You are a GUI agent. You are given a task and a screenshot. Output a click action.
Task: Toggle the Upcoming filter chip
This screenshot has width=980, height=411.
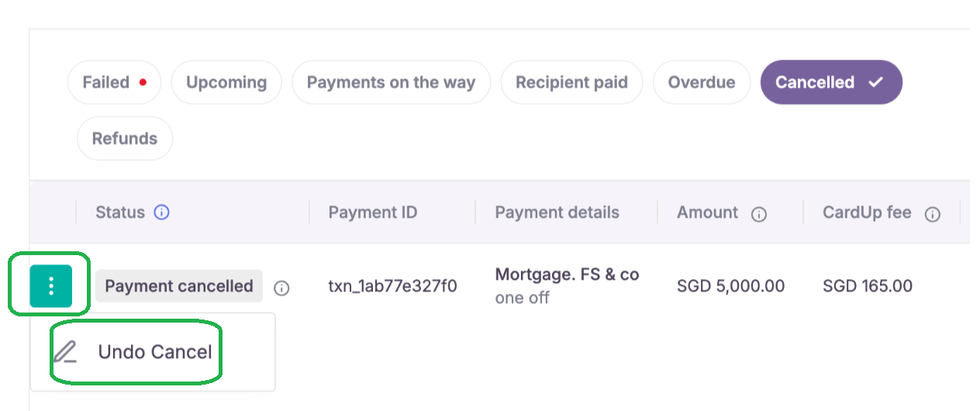tap(226, 82)
